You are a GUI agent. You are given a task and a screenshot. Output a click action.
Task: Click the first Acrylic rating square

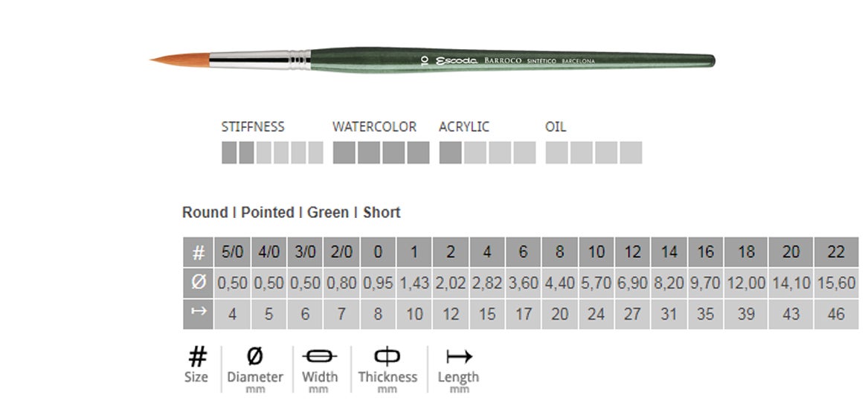tap(450, 152)
